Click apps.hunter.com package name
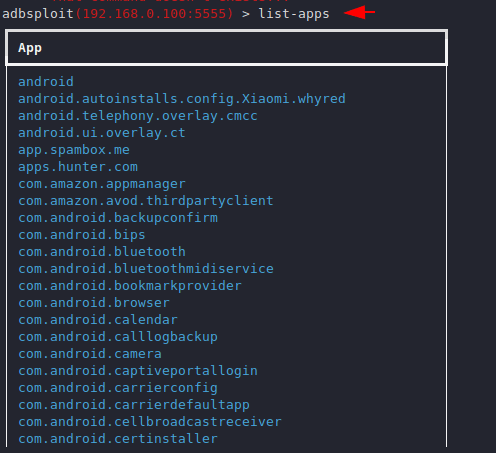 tap(78, 167)
